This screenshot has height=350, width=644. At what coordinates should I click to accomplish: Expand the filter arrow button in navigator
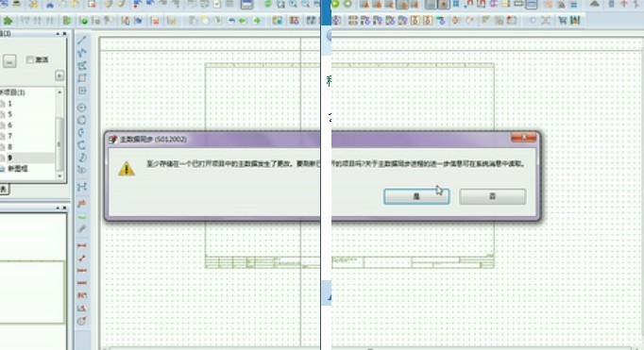tap(59, 75)
